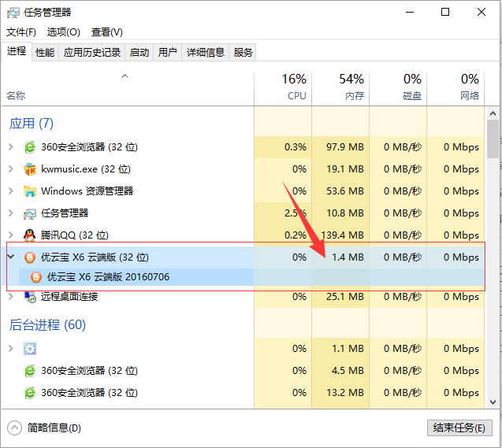Collapse the 优云宝 X6 云端版 entry
502x448 pixels.
10,257
